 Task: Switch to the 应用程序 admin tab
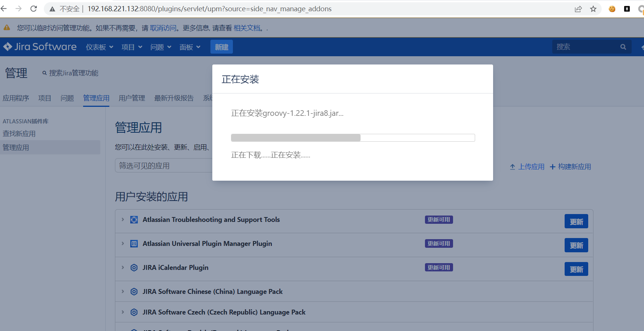(x=16, y=98)
